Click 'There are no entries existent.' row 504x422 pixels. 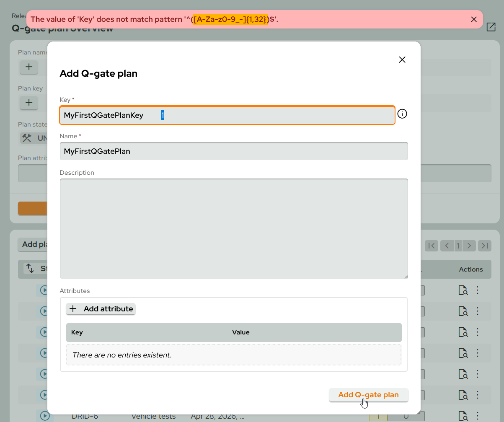[234, 355]
